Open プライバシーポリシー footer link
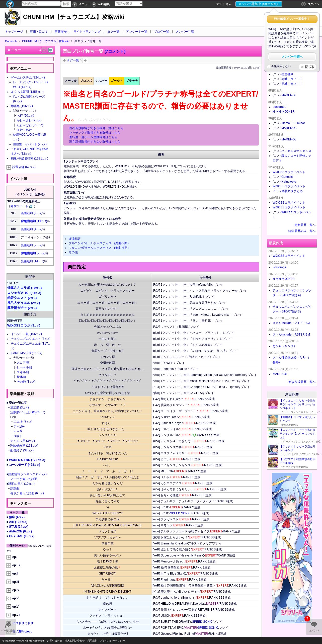This screenshot has width=322, height=644. 112,640
